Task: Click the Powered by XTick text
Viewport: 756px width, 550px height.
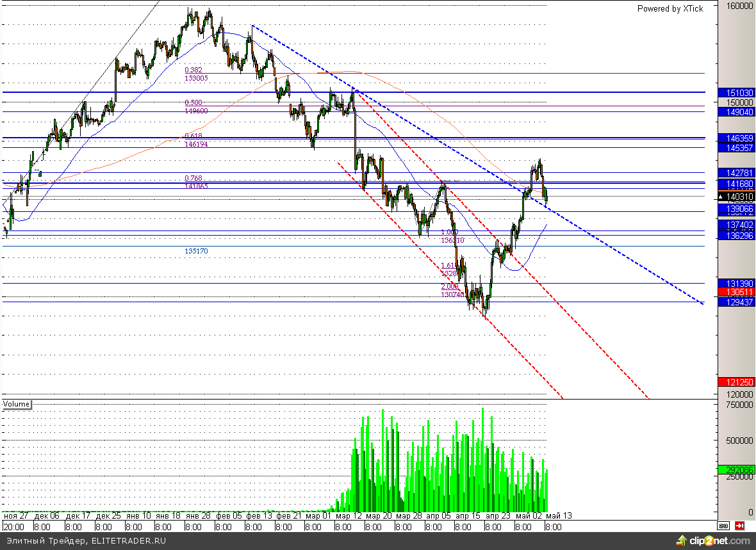Action: [x=670, y=8]
